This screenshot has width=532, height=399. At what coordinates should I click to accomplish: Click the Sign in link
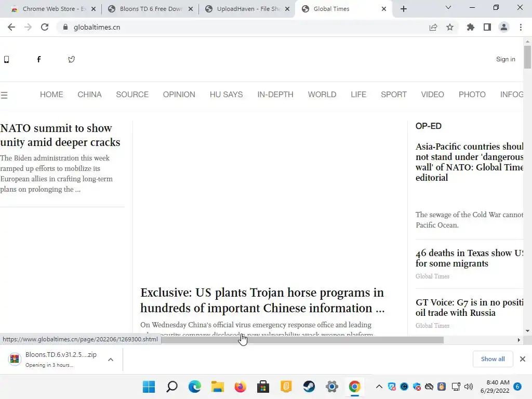pos(506,59)
